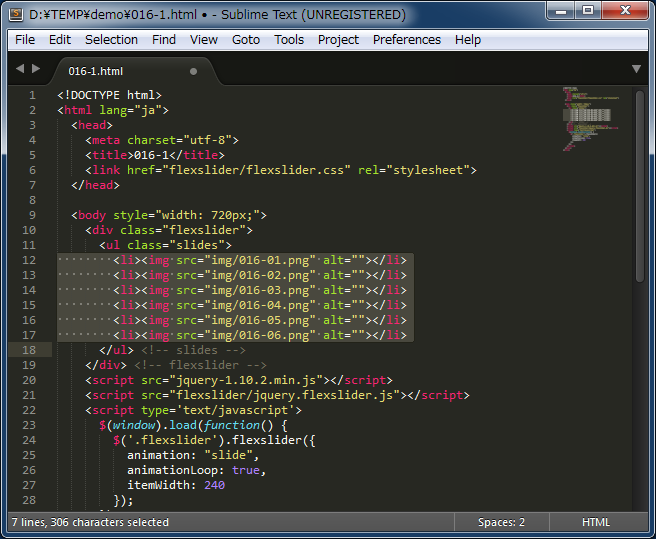
Task: Open the Edit menu
Action: point(60,40)
